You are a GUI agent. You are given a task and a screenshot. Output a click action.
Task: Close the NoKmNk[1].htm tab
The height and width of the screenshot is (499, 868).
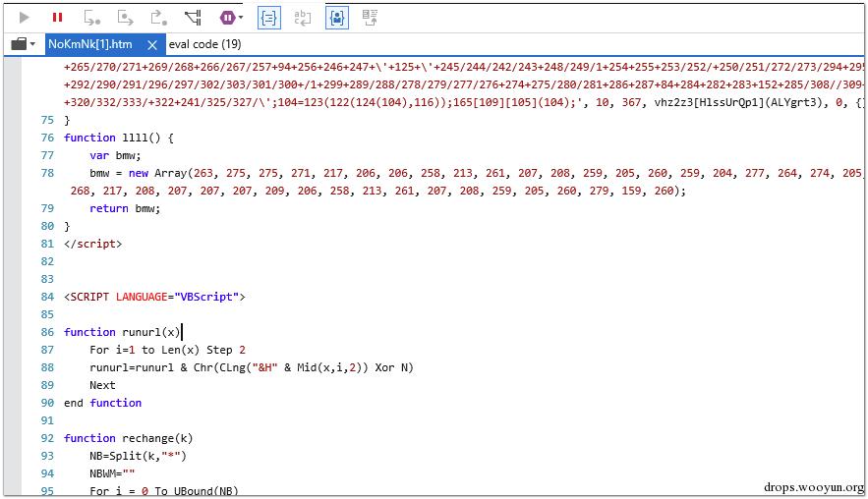click(152, 45)
